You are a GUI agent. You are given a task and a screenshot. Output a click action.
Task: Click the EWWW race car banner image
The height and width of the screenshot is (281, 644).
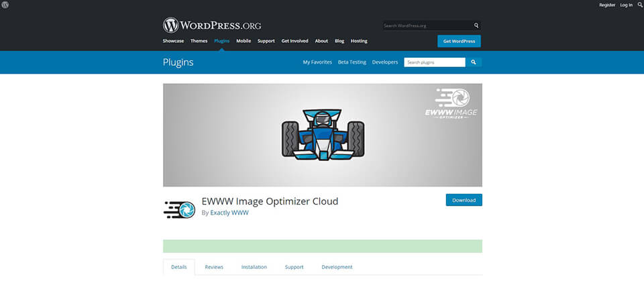(323, 135)
